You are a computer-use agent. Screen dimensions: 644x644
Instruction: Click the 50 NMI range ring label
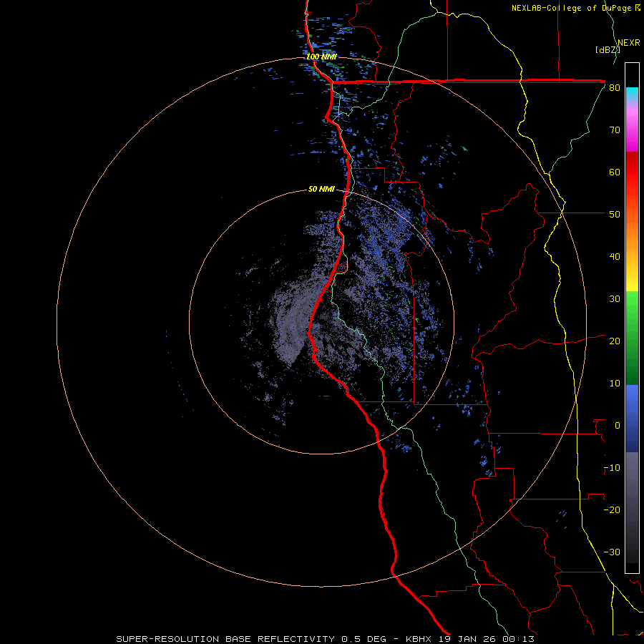321,190
